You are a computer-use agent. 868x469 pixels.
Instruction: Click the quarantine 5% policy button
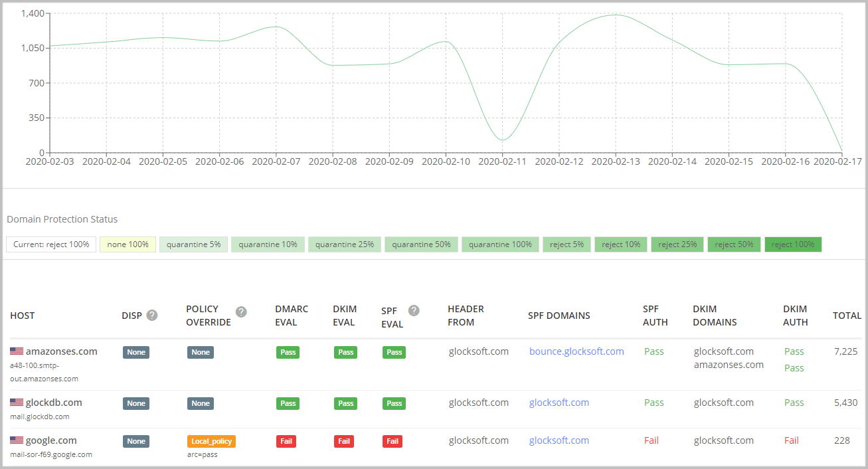tap(193, 244)
